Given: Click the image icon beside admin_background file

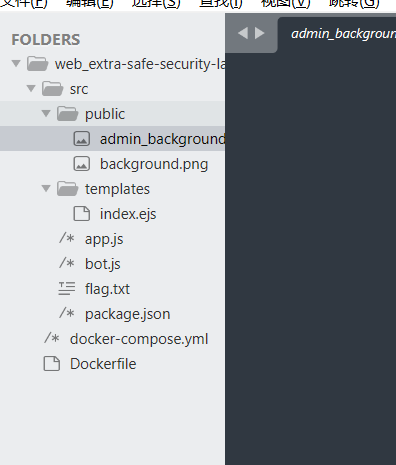Looking at the screenshot, I should [x=82, y=139].
